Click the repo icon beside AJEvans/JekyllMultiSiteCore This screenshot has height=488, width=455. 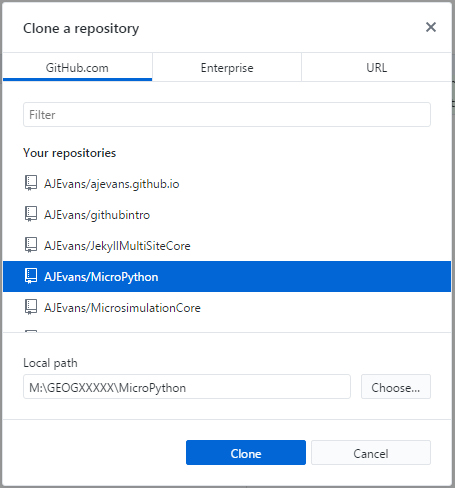(31, 245)
